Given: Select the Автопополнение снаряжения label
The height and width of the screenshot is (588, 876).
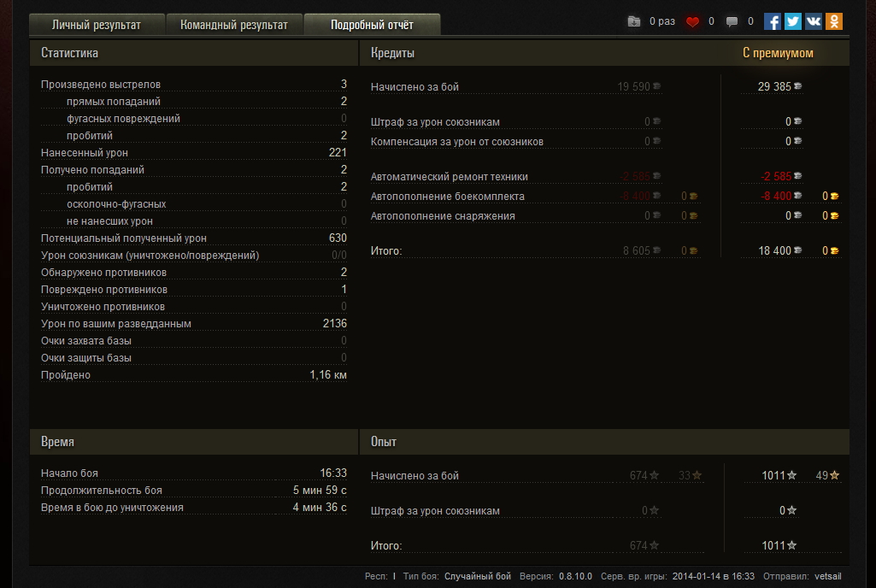Looking at the screenshot, I should pos(443,215).
